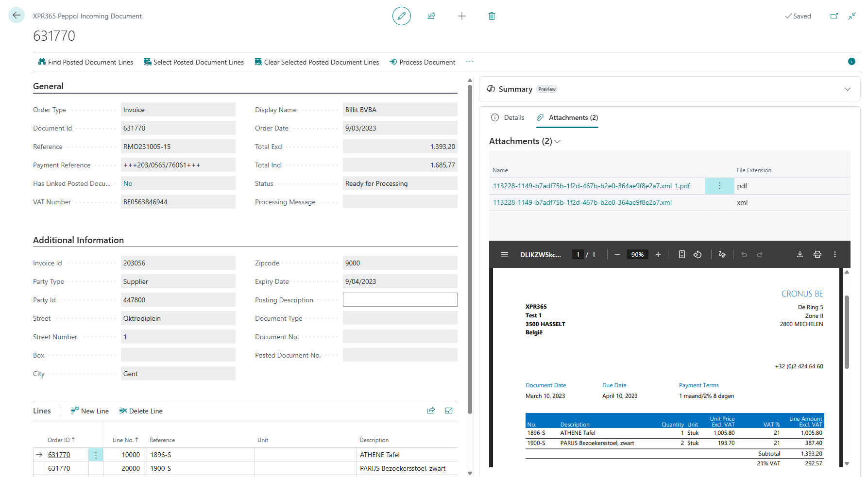Click main page vertical scrollbar
The height and width of the screenshot is (477, 868).
470,250
